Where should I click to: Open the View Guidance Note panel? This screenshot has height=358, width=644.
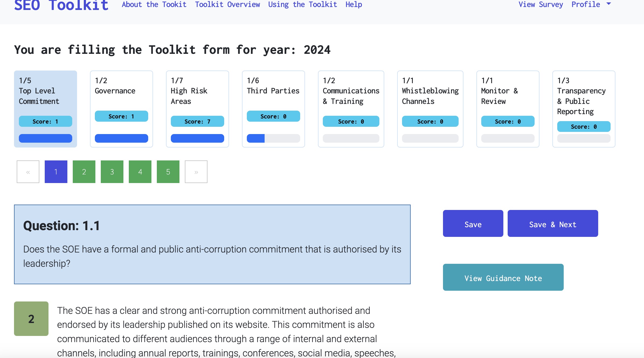[x=503, y=277]
